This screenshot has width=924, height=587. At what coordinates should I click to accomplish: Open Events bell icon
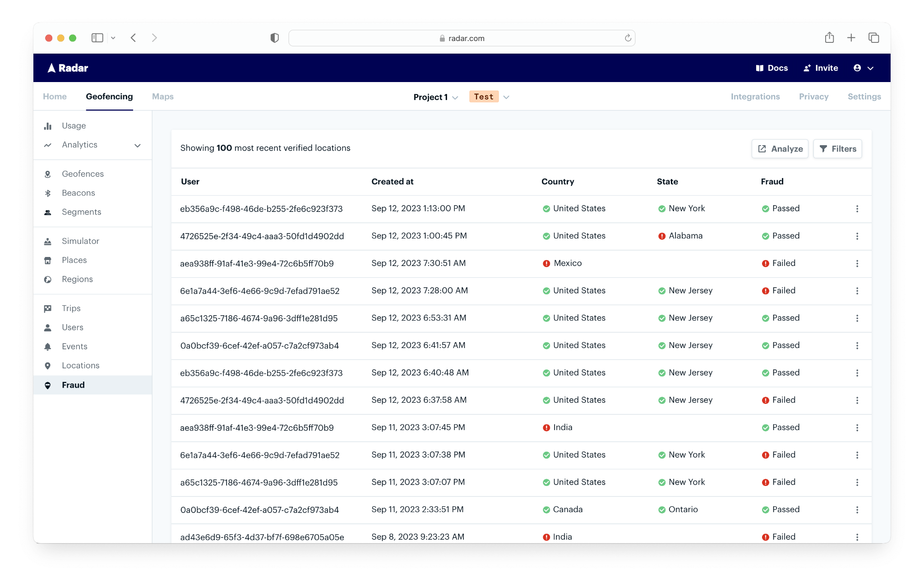pos(48,347)
